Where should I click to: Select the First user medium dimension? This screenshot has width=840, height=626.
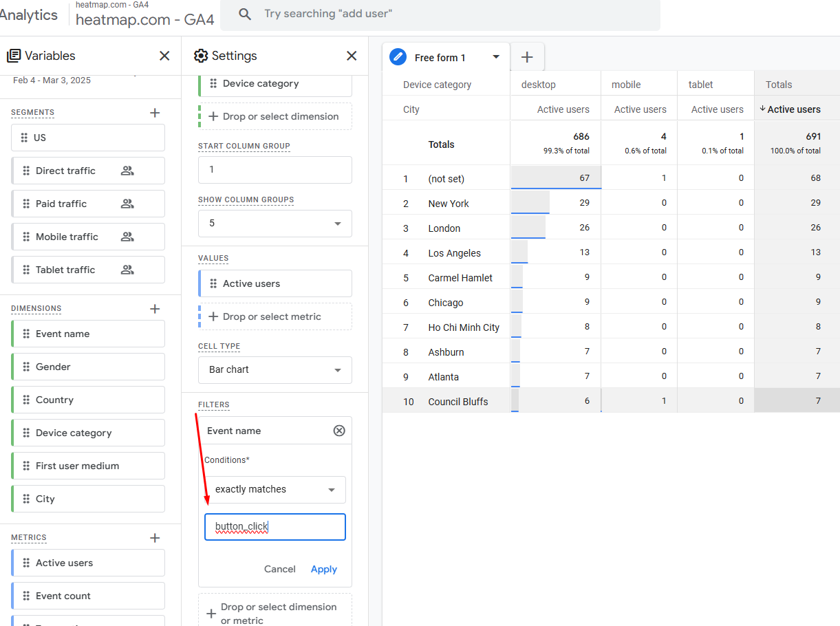[88, 466]
